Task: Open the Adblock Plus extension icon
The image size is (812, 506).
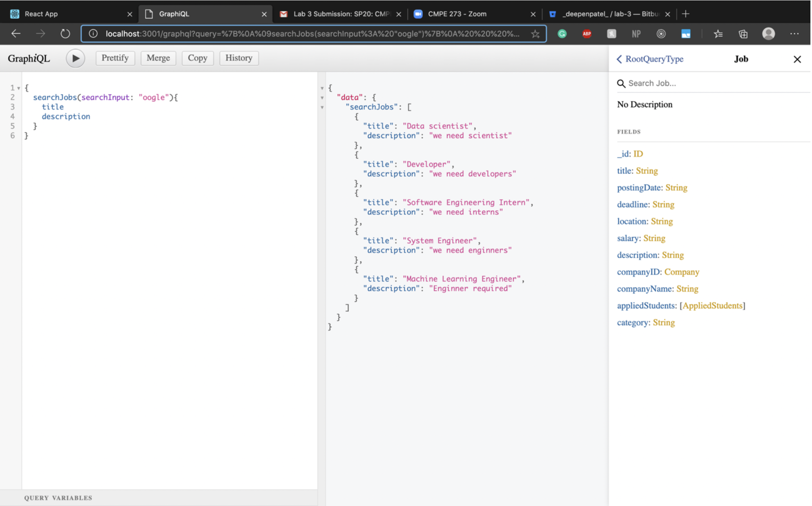Action: (x=586, y=34)
